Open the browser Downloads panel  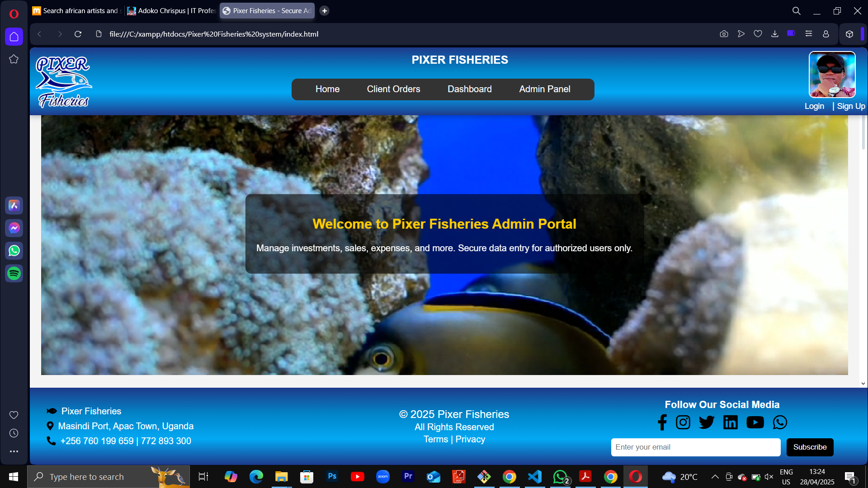(x=775, y=34)
